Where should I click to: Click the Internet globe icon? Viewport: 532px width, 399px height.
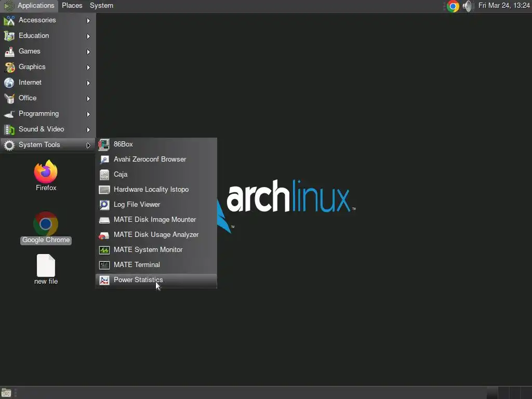9,83
